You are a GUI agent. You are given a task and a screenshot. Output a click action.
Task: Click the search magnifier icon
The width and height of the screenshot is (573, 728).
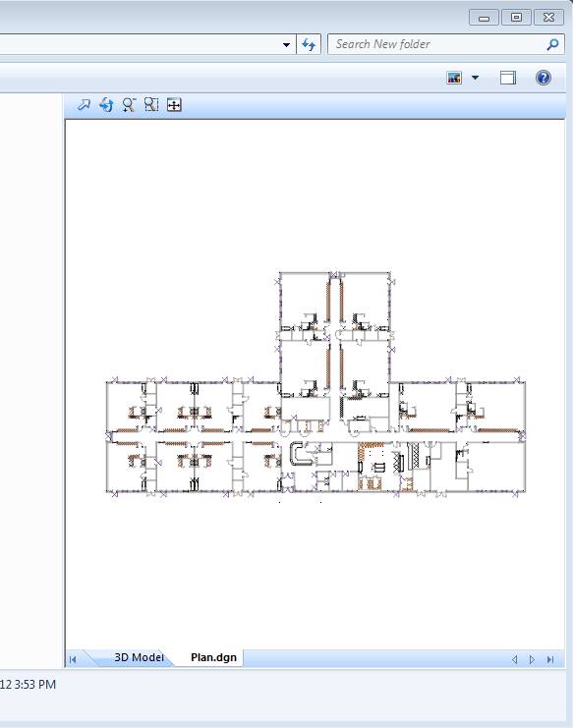point(552,44)
